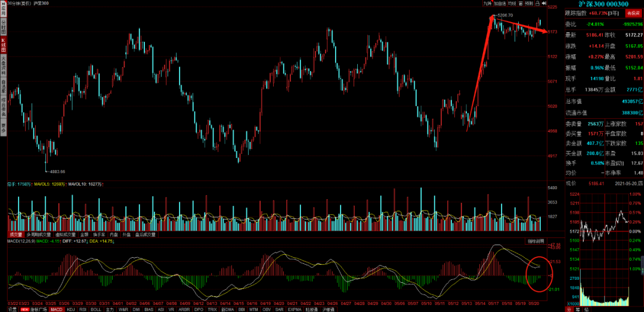Toggle 均线 moving average display
Screen dimensions: 644x312
pos(512,4)
